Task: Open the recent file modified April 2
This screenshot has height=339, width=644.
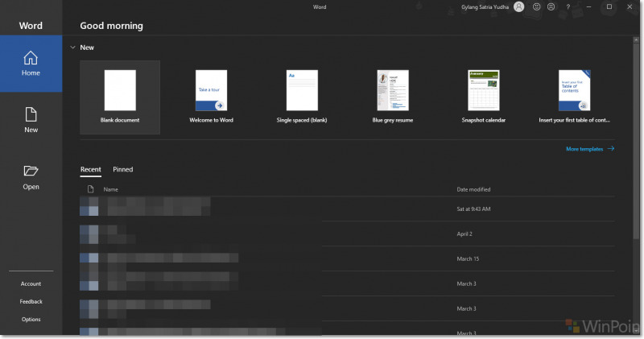Action: pos(347,234)
